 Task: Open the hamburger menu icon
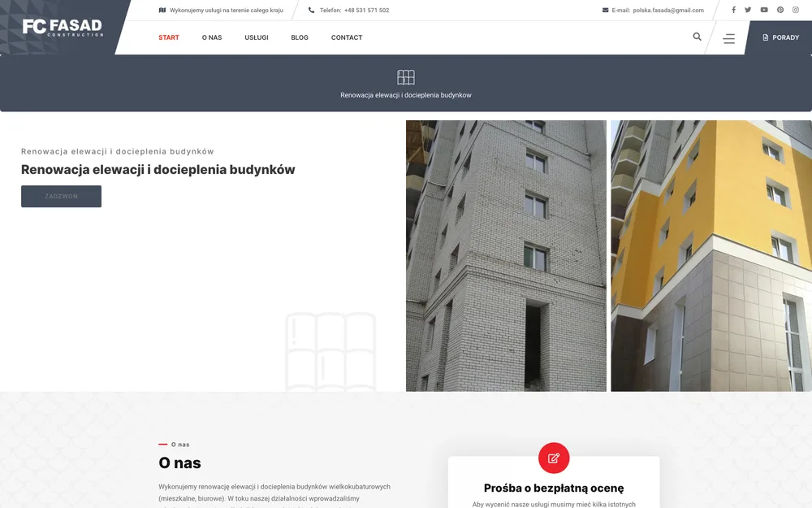pos(728,38)
